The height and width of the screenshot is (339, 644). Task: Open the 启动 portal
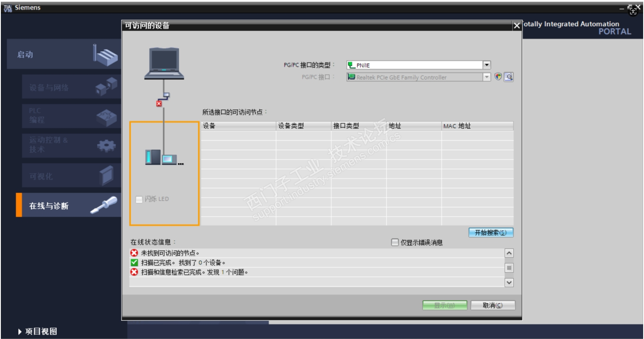click(x=64, y=54)
